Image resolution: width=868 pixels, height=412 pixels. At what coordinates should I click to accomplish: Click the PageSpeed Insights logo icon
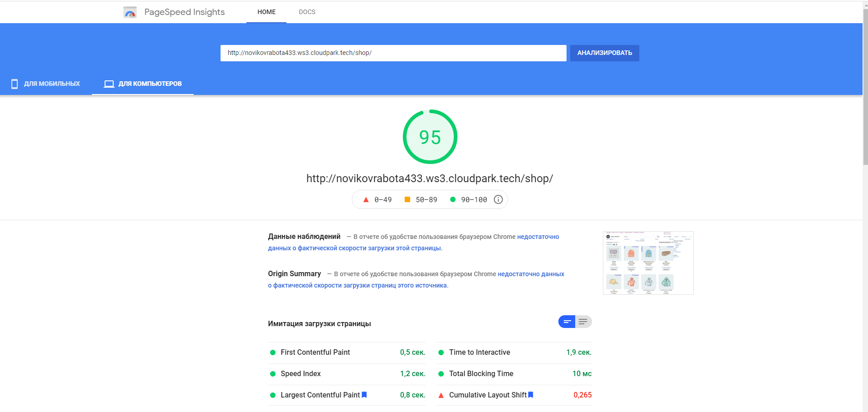click(130, 12)
